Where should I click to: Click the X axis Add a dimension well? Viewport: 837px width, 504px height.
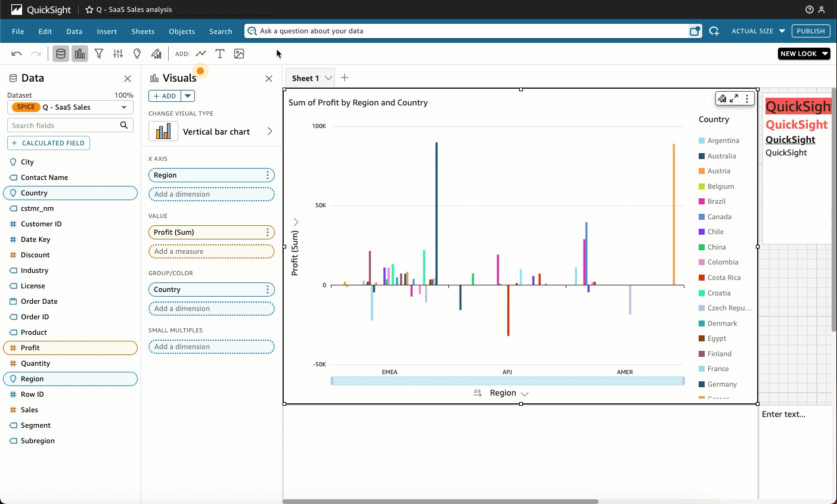[212, 194]
